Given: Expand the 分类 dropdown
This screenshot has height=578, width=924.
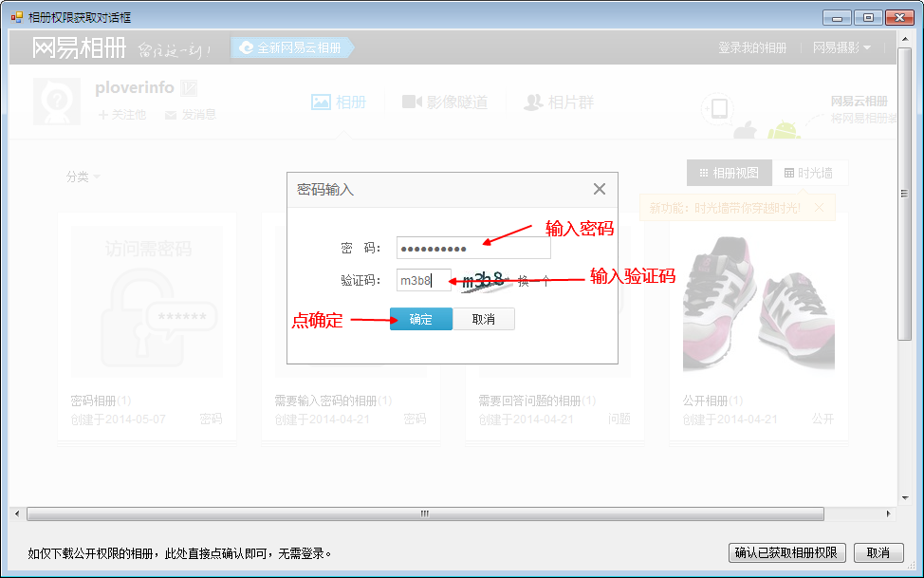Looking at the screenshot, I should 83,177.
